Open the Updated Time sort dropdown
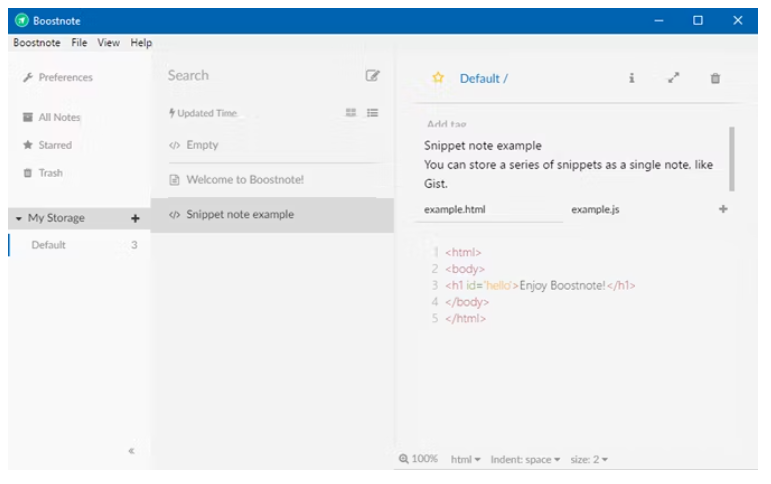Image resolution: width=771 pixels, height=484 pixels. (203, 113)
